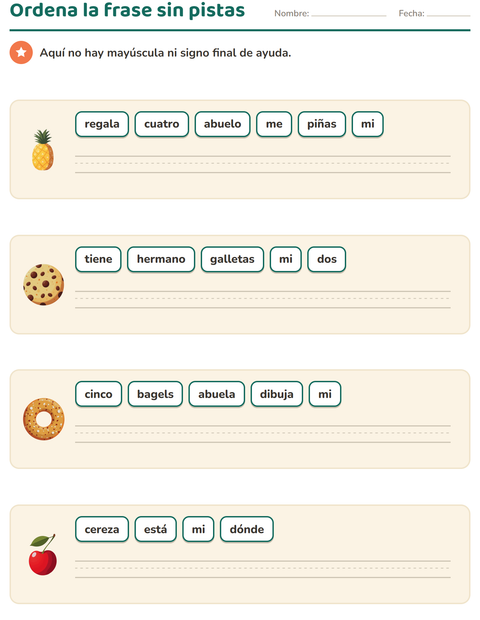
Task: Choose the 'piñas' word tile
Action: (x=322, y=124)
